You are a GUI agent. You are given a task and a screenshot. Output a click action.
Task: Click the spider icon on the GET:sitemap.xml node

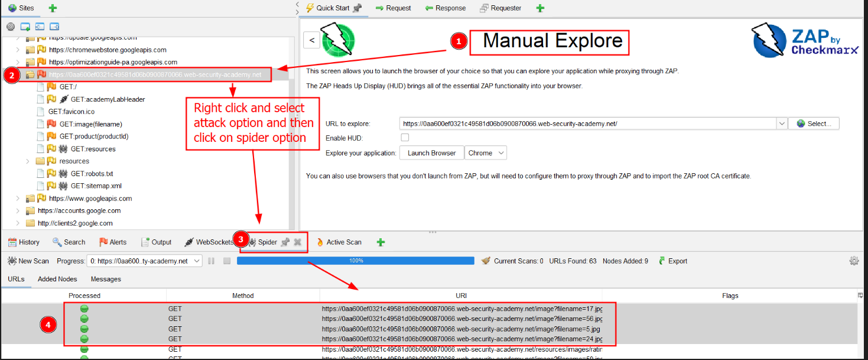pyautogui.click(x=63, y=186)
